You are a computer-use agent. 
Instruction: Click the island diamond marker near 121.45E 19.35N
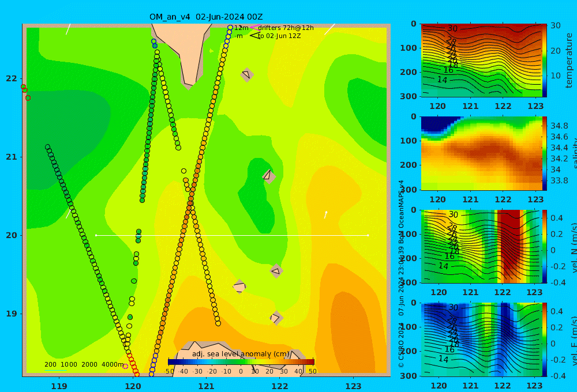click(239, 287)
